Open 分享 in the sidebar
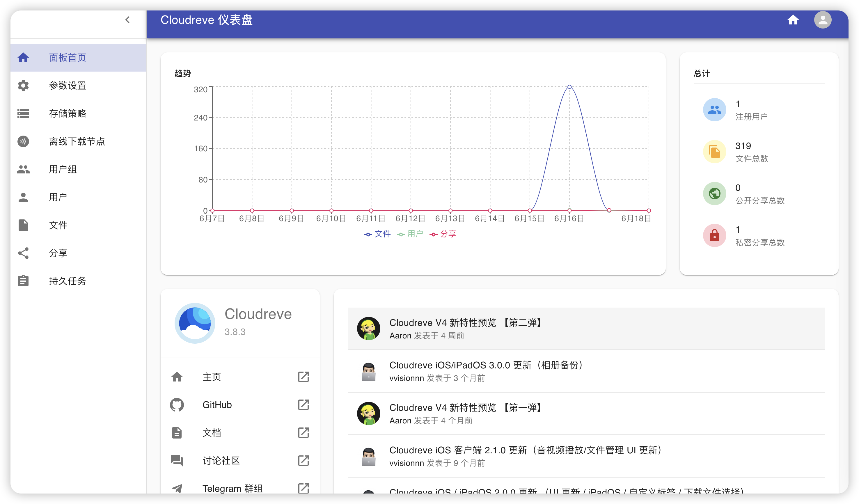Screen dimensions: 859x504 click(78, 253)
